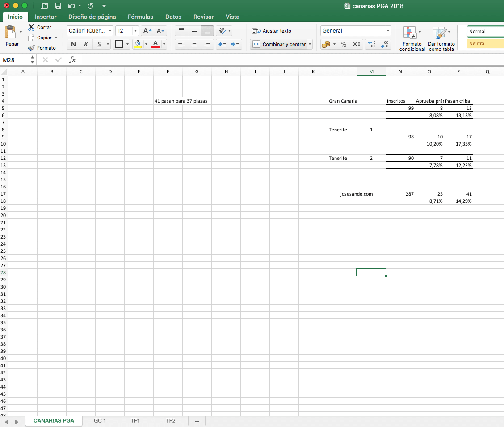This screenshot has width=504, height=427.
Task: Decrease font size with small A icon
Action: coord(160,31)
